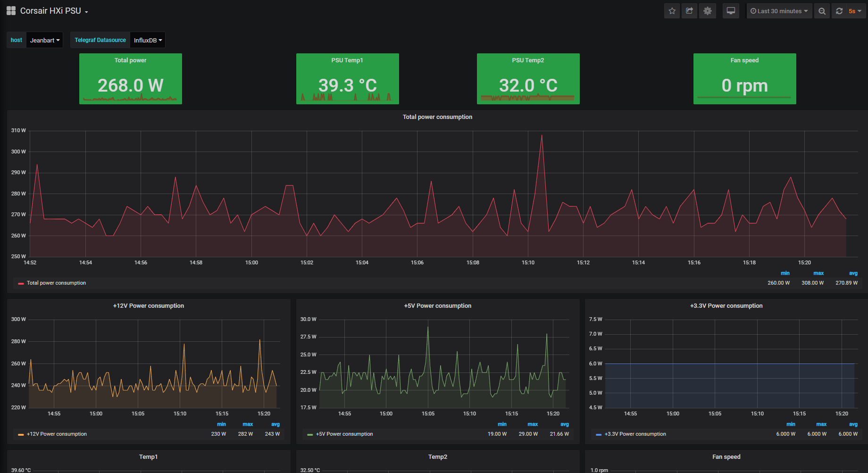Open the Total power stat panel title

click(x=131, y=60)
